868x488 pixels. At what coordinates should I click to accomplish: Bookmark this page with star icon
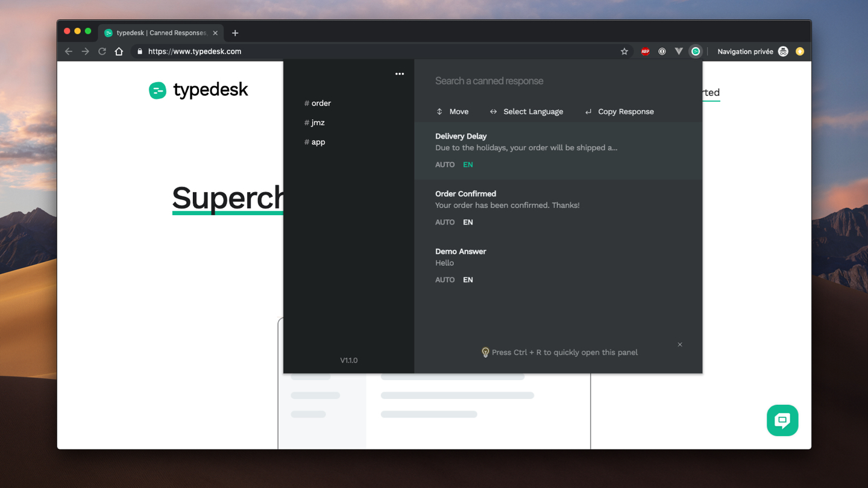coord(624,52)
